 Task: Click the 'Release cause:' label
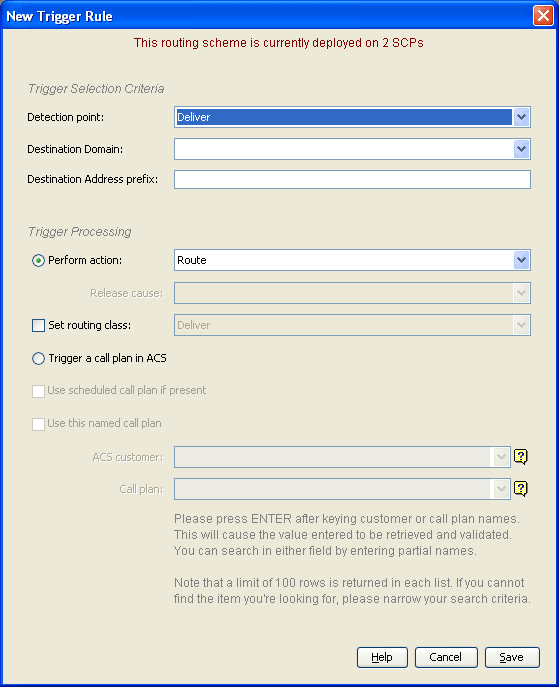[x=127, y=293]
